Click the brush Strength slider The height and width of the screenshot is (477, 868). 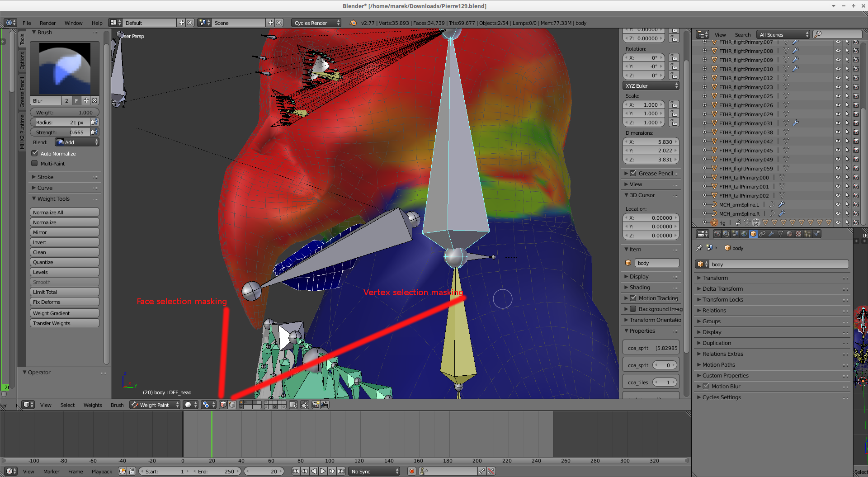tap(60, 132)
